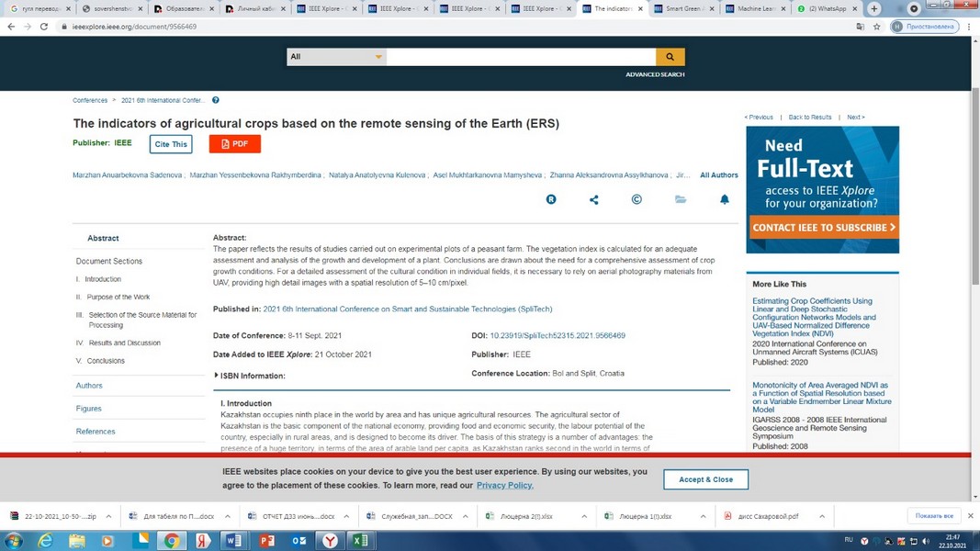Click the share icon below the authors
The height and width of the screenshot is (551, 980).
[x=593, y=199]
